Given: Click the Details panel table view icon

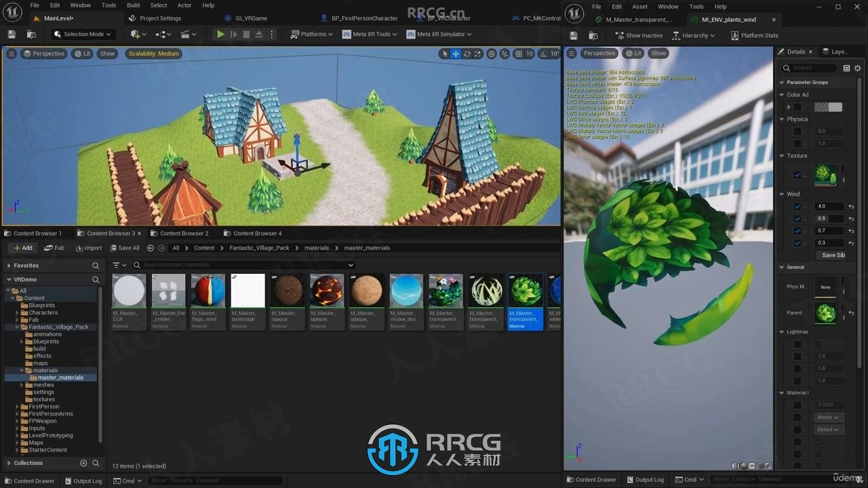Looking at the screenshot, I should pyautogui.click(x=846, y=68).
